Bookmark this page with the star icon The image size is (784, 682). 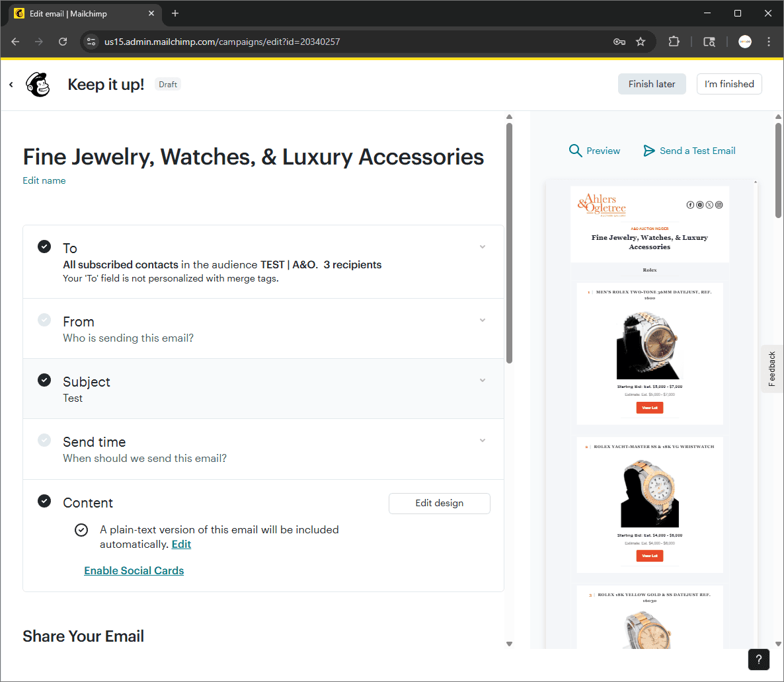coord(641,42)
